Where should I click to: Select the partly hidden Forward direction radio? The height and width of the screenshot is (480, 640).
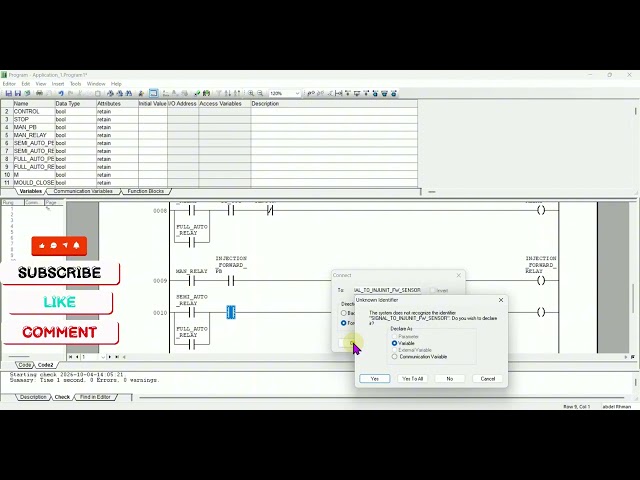coord(344,323)
